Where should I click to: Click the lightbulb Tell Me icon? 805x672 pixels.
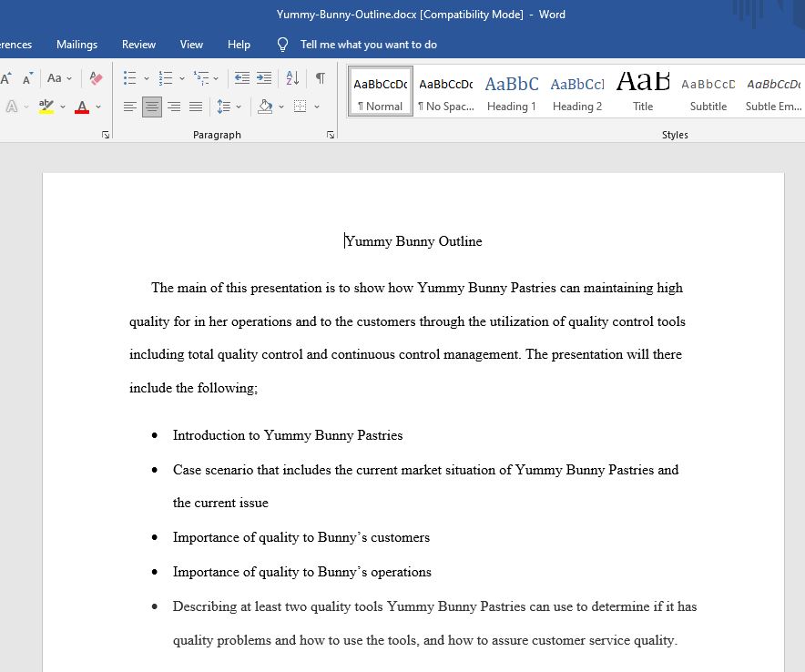point(282,45)
